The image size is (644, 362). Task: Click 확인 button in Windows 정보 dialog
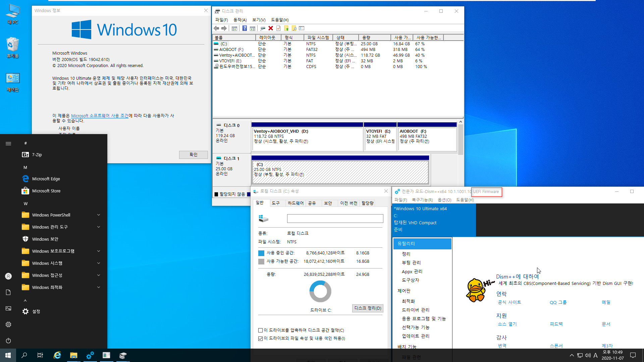[194, 155]
